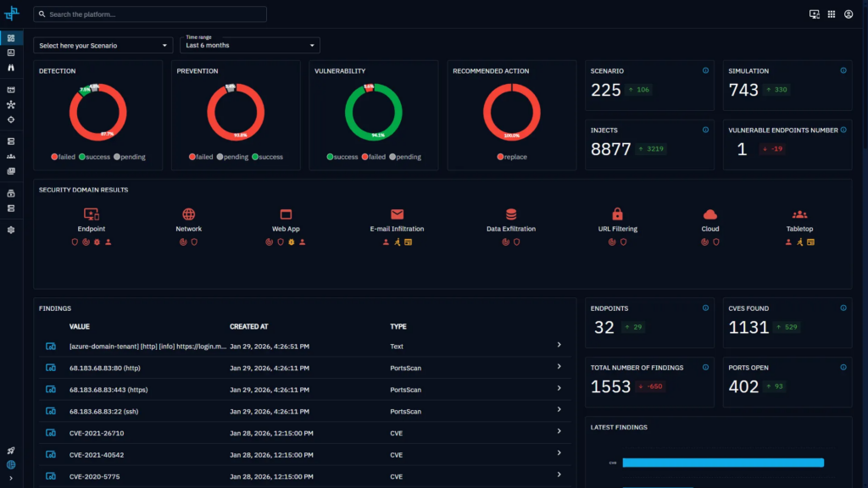The height and width of the screenshot is (488, 868).
Task: Select the Cloud domain icon
Action: 710,214
